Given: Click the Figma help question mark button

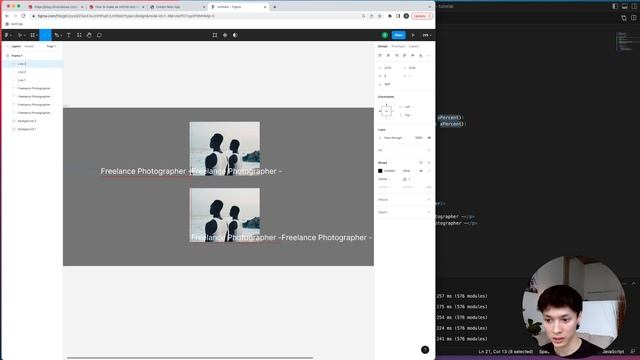Looking at the screenshot, I should [x=425, y=350].
